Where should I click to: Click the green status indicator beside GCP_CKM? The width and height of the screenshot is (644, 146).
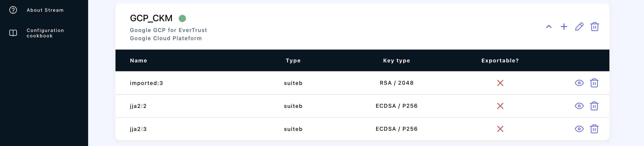[183, 18]
